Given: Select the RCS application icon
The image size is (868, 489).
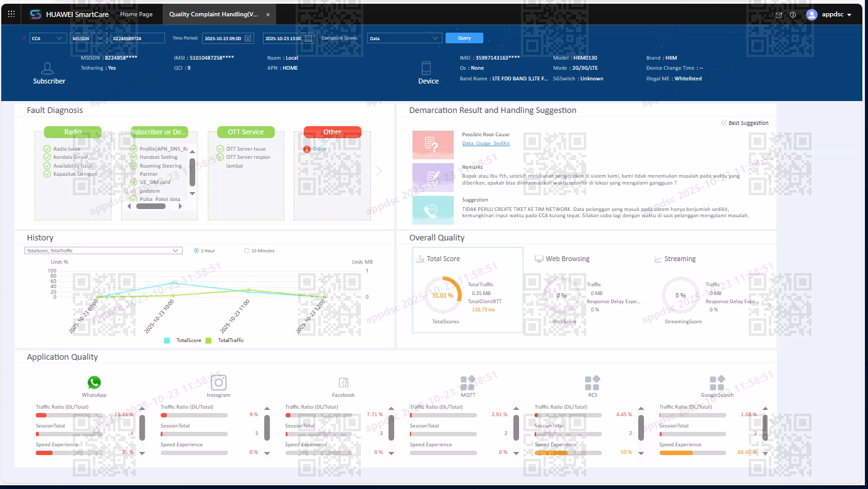Looking at the screenshot, I should point(592,382).
